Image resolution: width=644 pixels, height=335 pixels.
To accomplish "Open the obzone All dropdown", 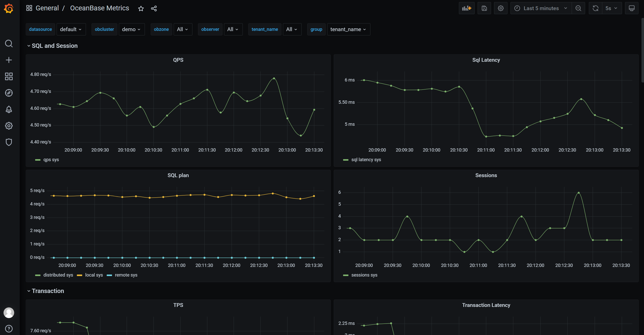I will coord(183,29).
